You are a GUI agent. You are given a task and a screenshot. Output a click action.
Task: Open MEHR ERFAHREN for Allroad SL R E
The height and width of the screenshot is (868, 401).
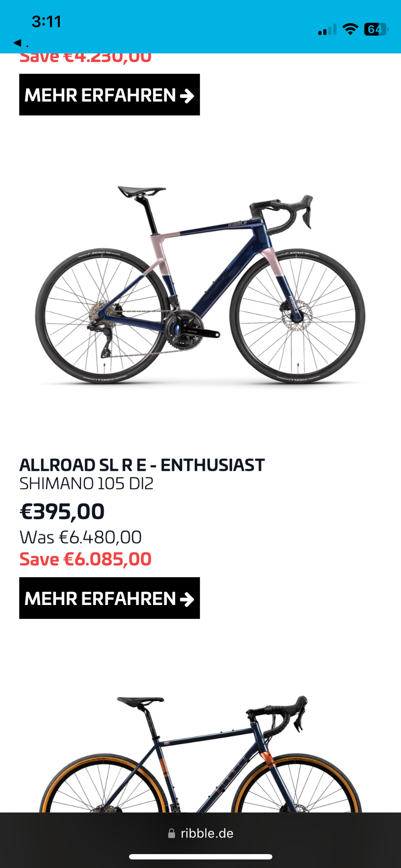[x=109, y=598]
